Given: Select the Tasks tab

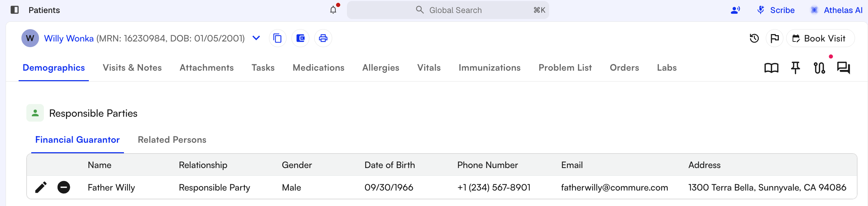Looking at the screenshot, I should coord(263,68).
